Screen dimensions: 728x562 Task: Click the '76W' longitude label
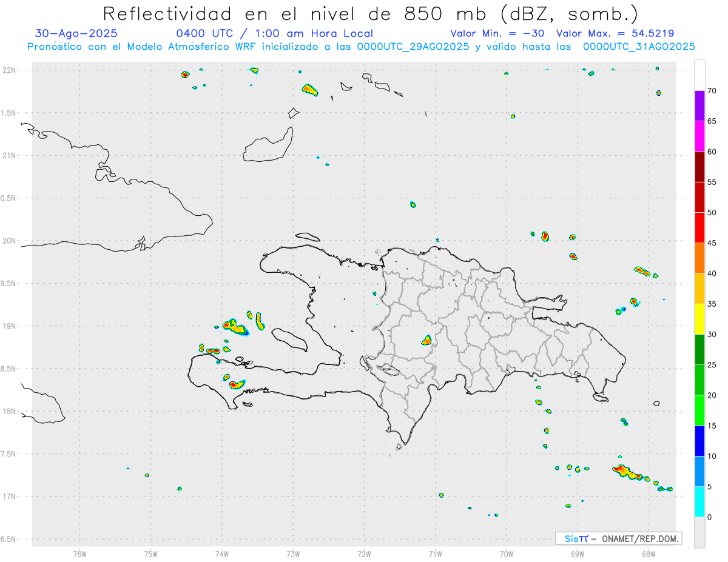point(79,554)
